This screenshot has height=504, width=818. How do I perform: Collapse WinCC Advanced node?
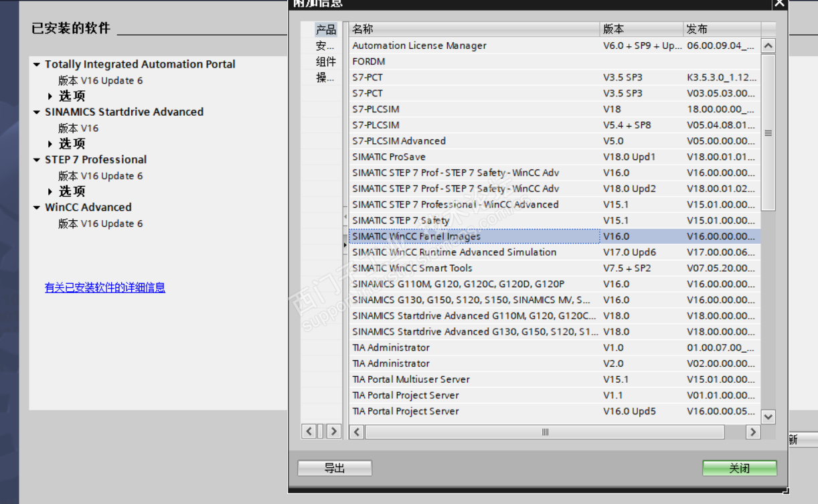point(37,207)
